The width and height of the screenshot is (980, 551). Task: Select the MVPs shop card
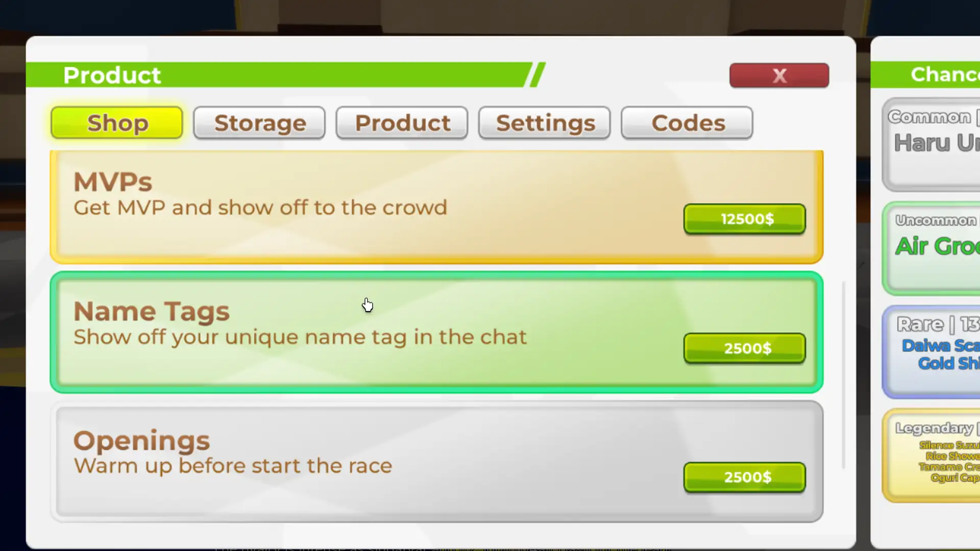pyautogui.click(x=436, y=207)
